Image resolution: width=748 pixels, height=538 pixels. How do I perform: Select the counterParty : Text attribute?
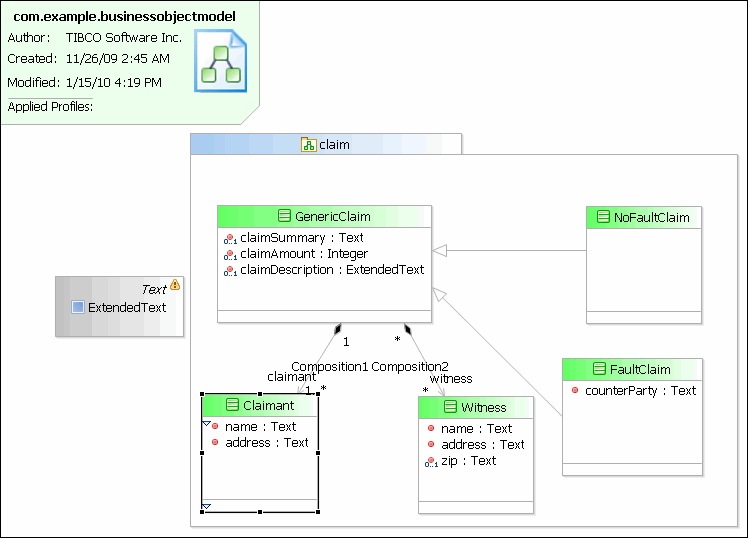[640, 391]
